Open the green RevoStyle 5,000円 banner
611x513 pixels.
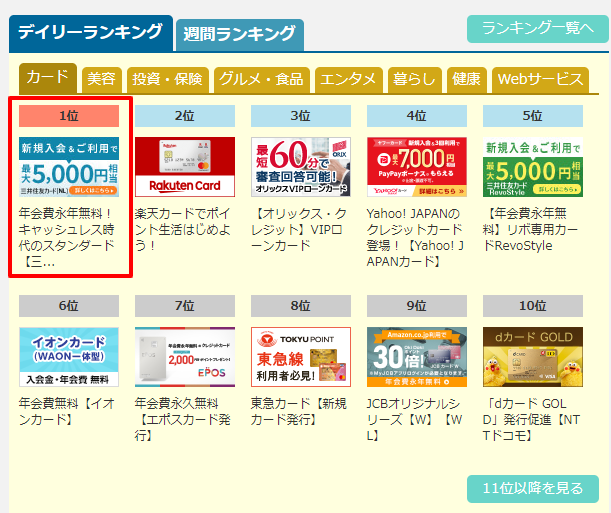[533, 167]
